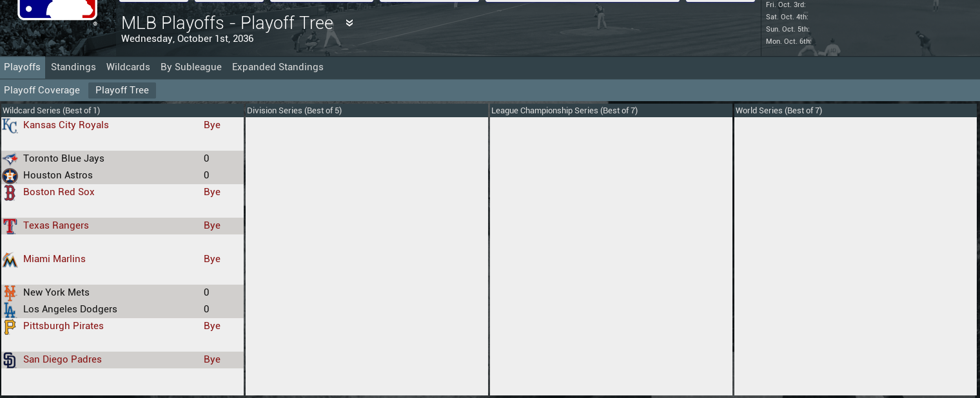
Task: Click the Miami Marlins logo icon
Action: [x=10, y=260]
